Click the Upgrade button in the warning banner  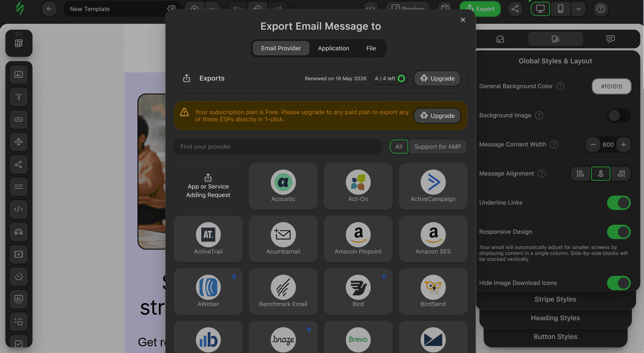437,116
